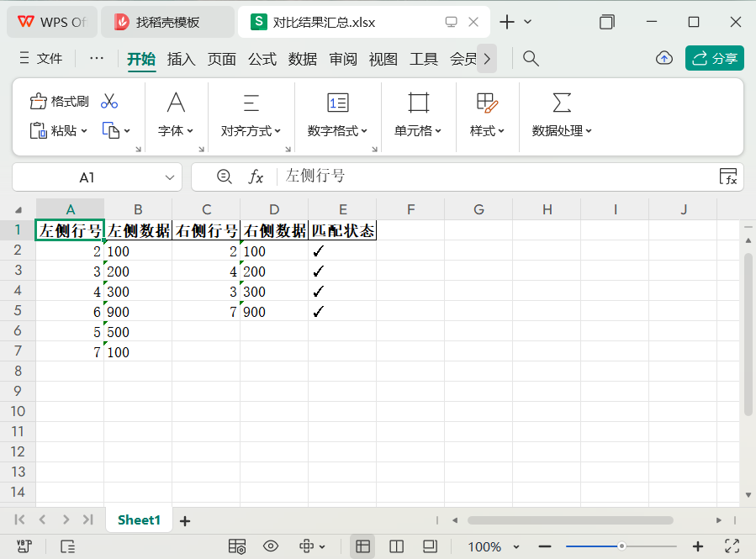Click the 分享 Share button
Image resolution: width=756 pixels, height=559 pixels.
tap(715, 58)
